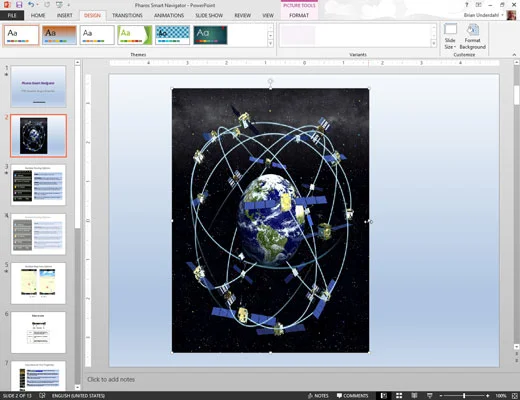Image resolution: width=520 pixels, height=400 pixels.
Task: Expand the Themes gallery More arrow
Action: [x=270, y=43]
